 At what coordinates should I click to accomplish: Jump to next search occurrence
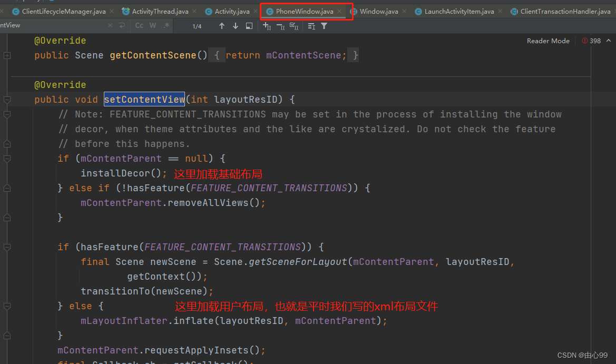(235, 25)
